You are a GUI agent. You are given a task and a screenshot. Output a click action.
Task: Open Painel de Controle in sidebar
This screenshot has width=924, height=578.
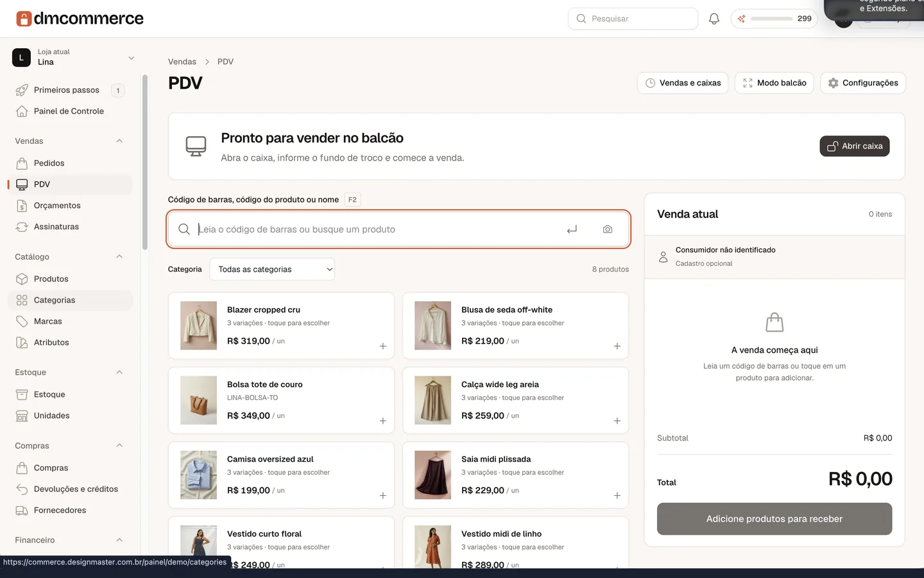click(70, 111)
